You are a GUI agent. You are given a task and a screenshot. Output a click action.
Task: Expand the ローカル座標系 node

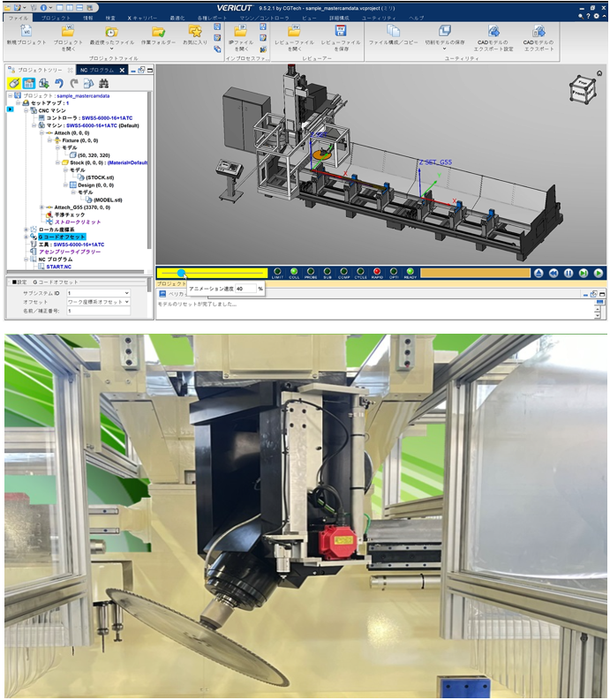[x=26, y=230]
